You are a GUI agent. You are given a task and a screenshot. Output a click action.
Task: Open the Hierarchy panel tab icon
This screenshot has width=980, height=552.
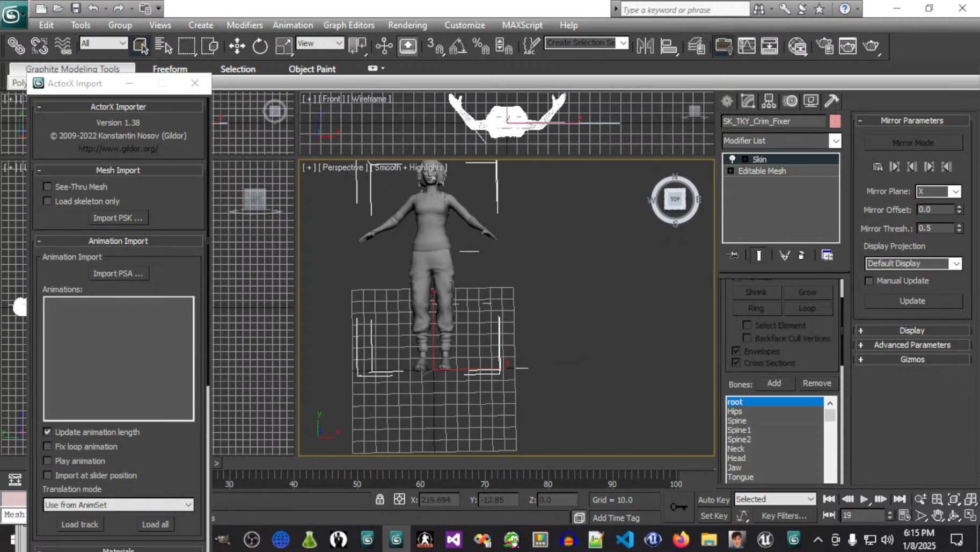[769, 101]
